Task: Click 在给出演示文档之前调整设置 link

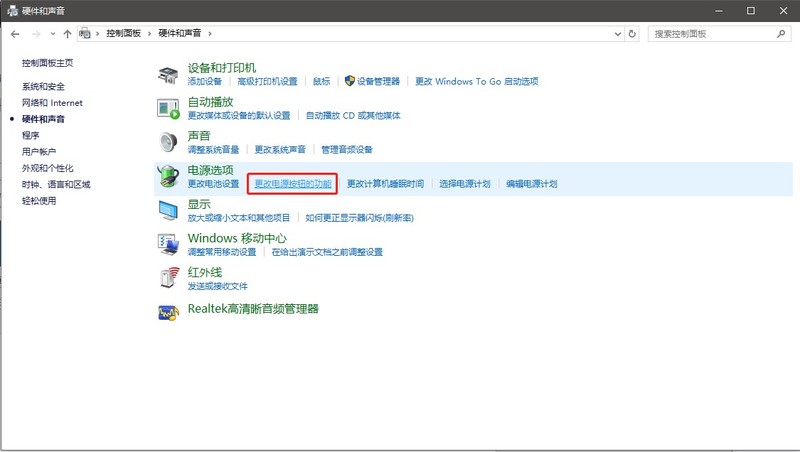Action: click(x=327, y=252)
